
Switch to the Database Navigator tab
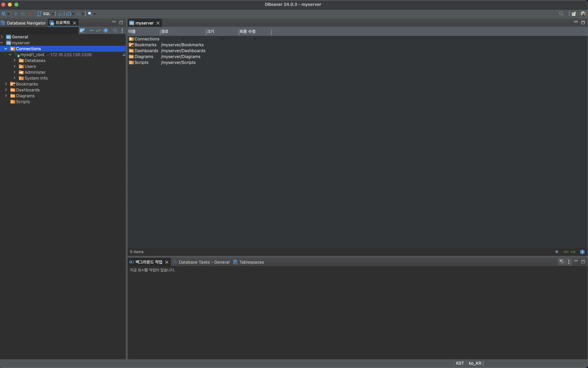pos(24,23)
